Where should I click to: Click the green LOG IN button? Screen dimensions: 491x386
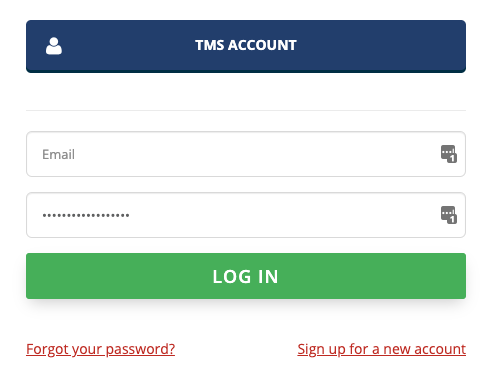246,276
